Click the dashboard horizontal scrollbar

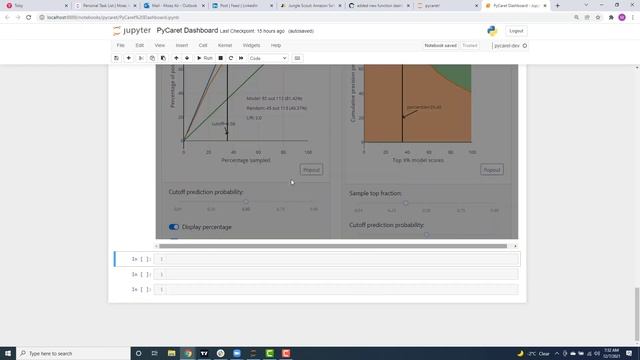point(333,246)
